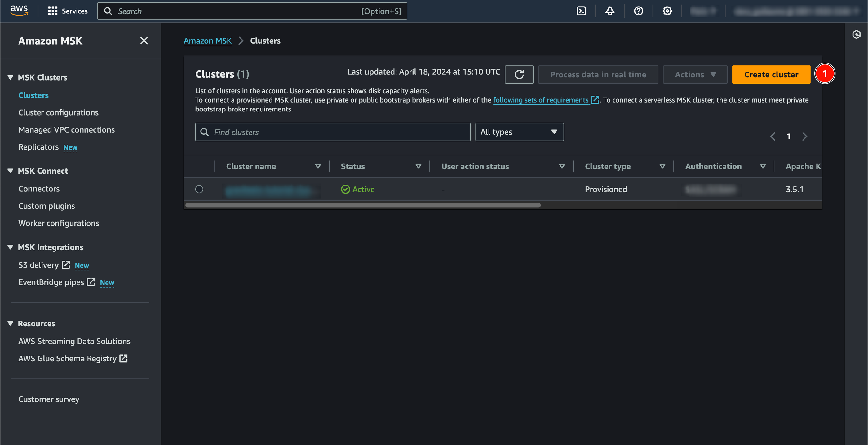Open the Services grid menu

[67, 11]
